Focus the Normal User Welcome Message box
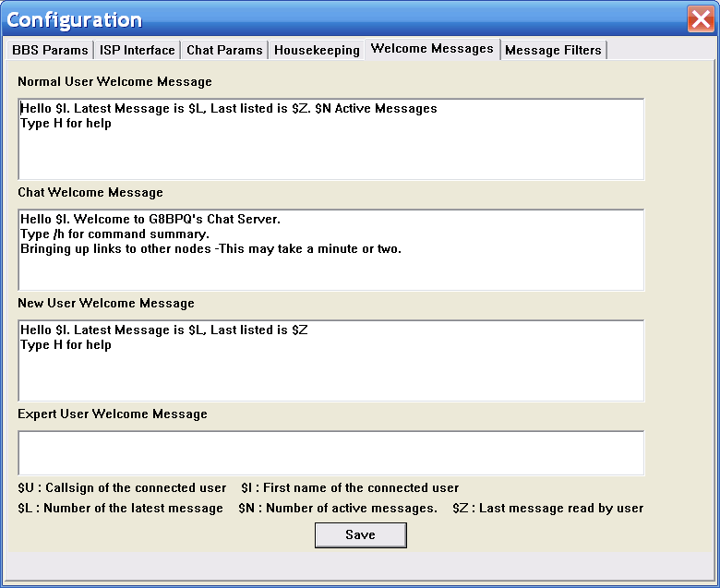This screenshot has height=588, width=720. tap(330, 152)
